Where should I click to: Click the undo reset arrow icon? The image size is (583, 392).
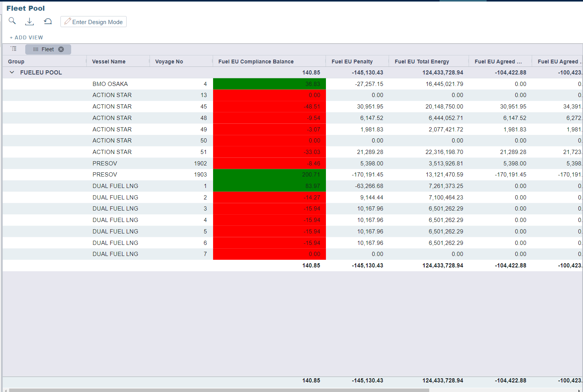coord(48,21)
